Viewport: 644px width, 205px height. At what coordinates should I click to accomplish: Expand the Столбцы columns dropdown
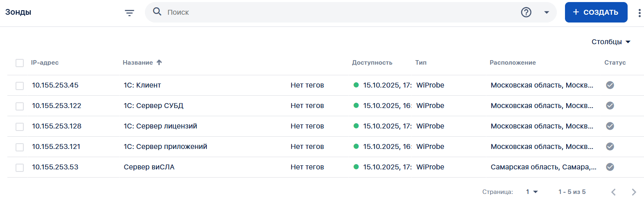pos(611,42)
